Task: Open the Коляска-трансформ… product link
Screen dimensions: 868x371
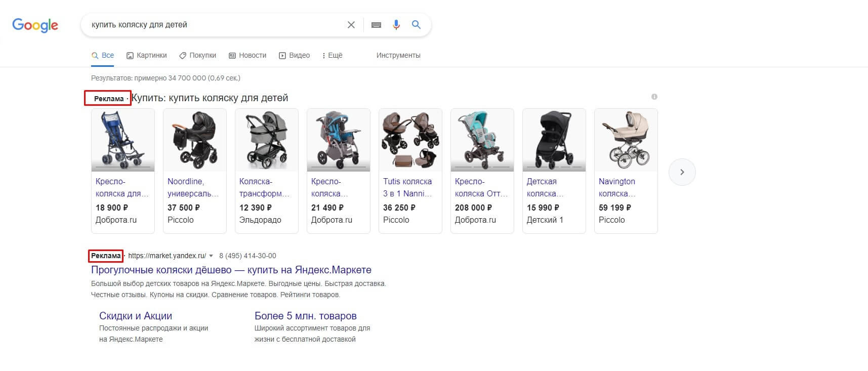Action: [265, 187]
